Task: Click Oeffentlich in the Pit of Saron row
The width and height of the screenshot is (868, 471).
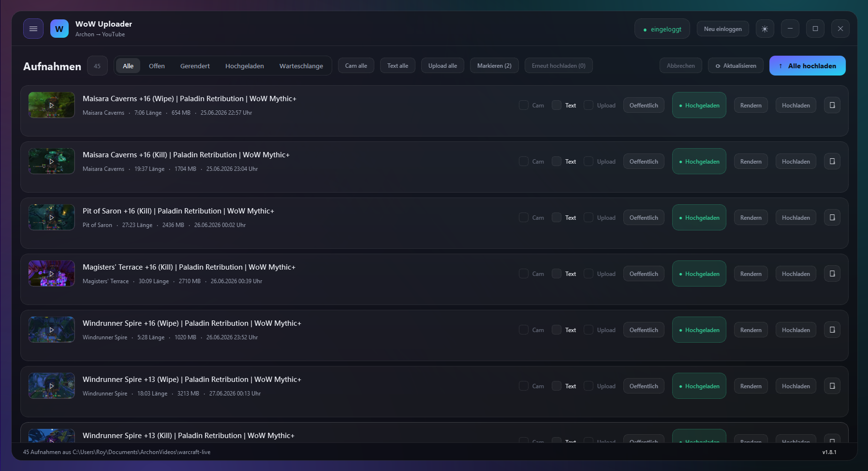Action: [x=644, y=218]
